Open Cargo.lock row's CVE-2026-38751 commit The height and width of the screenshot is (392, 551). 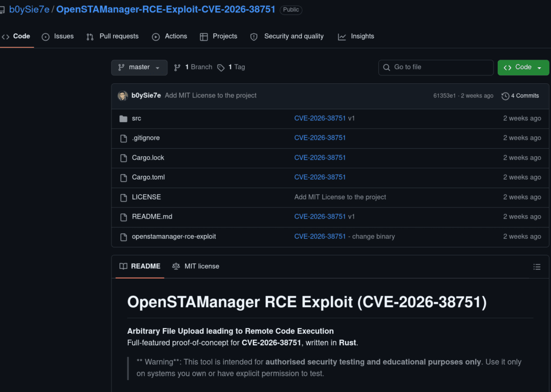coord(320,158)
